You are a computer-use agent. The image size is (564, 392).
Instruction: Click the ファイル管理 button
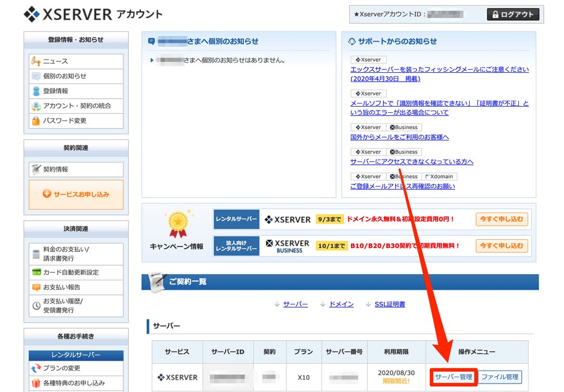point(500,377)
